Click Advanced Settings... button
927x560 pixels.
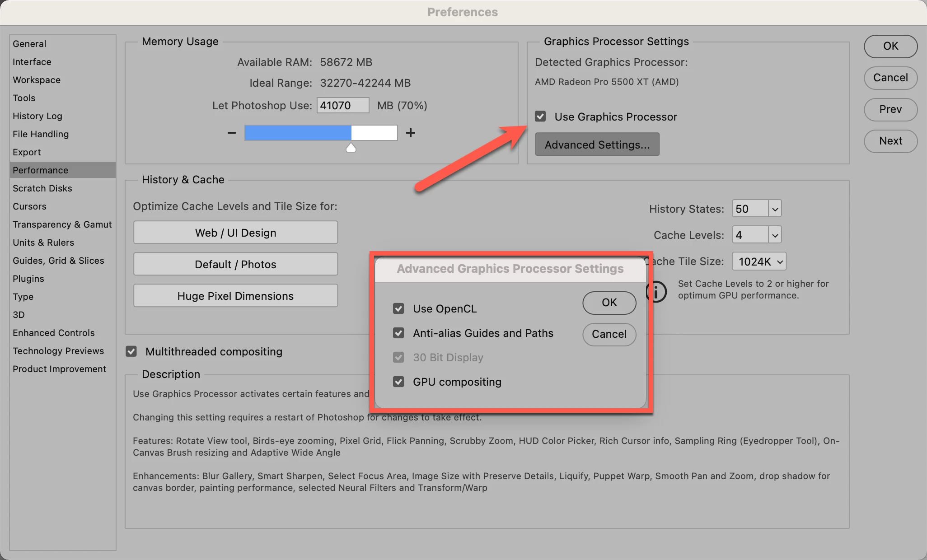[597, 145]
